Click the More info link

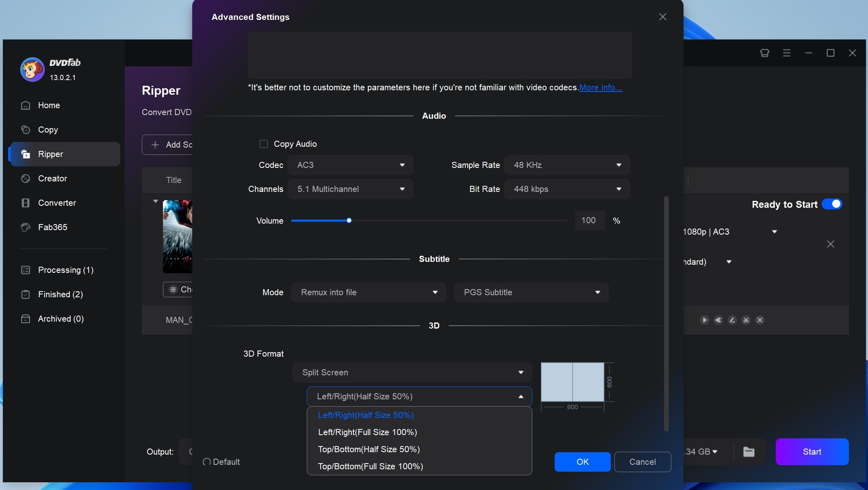pos(601,87)
